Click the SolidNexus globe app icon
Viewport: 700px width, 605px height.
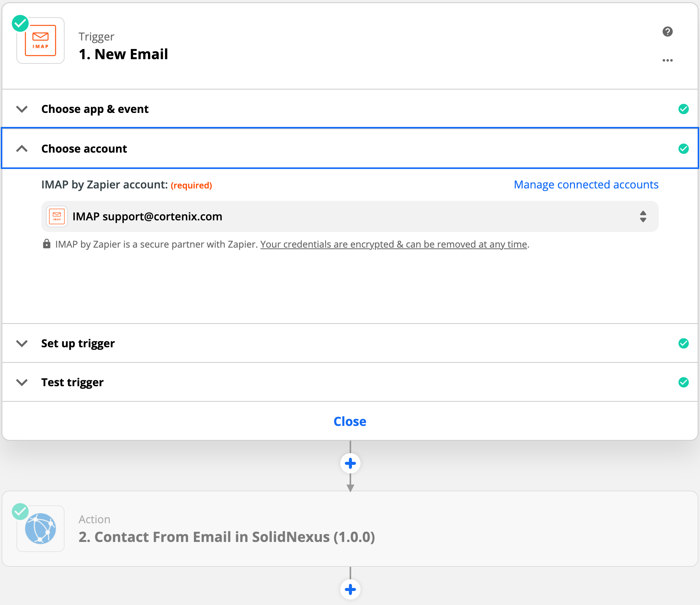40,529
